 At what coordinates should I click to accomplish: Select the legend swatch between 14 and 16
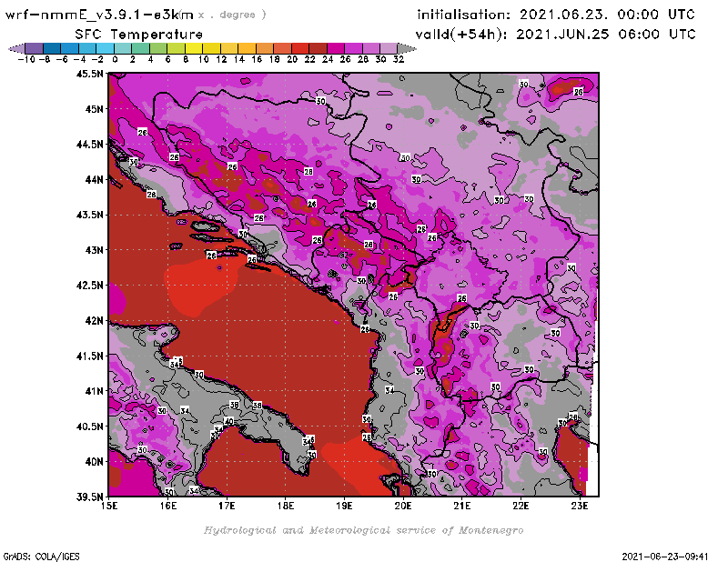(247, 48)
